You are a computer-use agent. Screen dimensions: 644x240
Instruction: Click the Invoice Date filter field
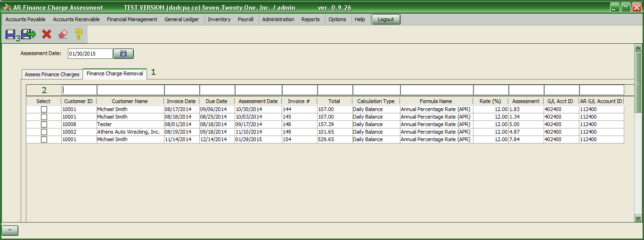click(182, 90)
